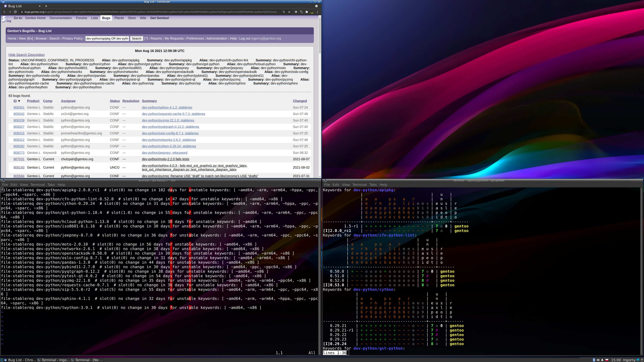
Task: Switch to Terminal - [No ... taskbar entry
Action: (87, 360)
